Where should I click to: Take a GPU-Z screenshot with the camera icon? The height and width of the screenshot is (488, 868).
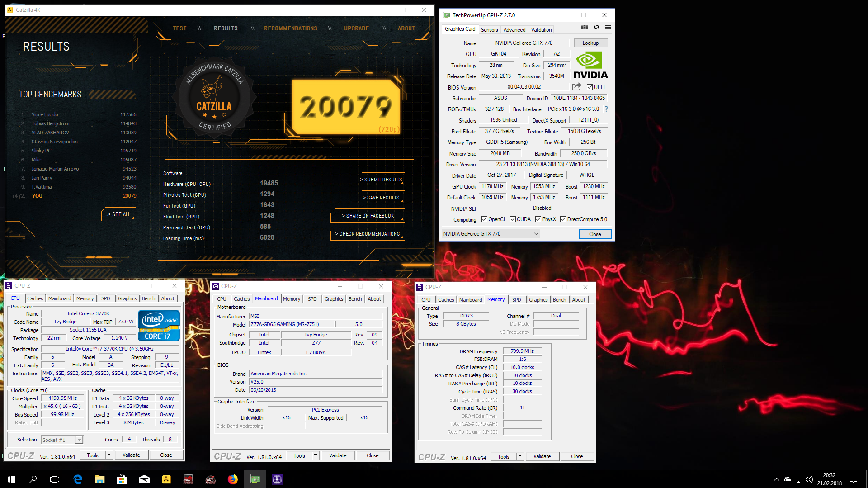tap(585, 28)
